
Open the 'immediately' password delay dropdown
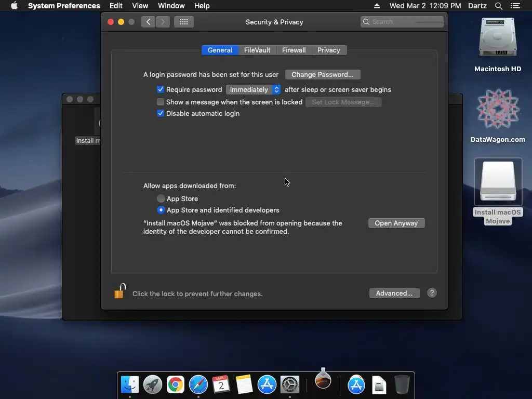(253, 89)
